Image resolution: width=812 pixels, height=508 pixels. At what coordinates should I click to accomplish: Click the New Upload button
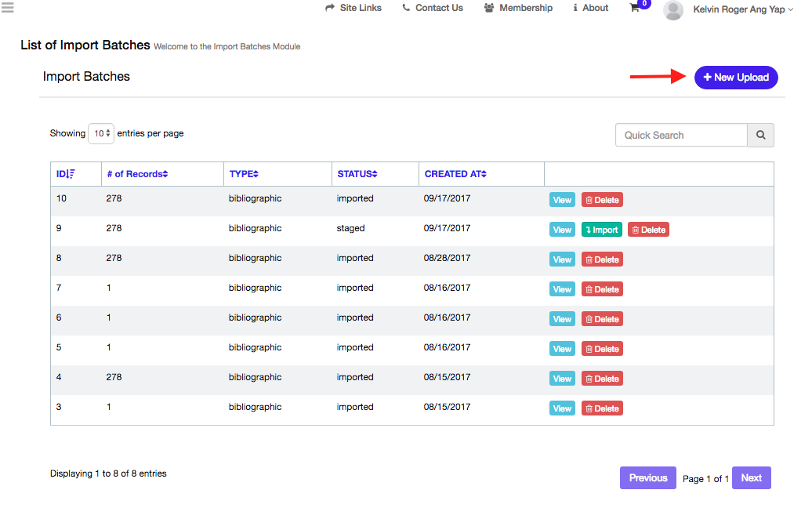pos(736,78)
